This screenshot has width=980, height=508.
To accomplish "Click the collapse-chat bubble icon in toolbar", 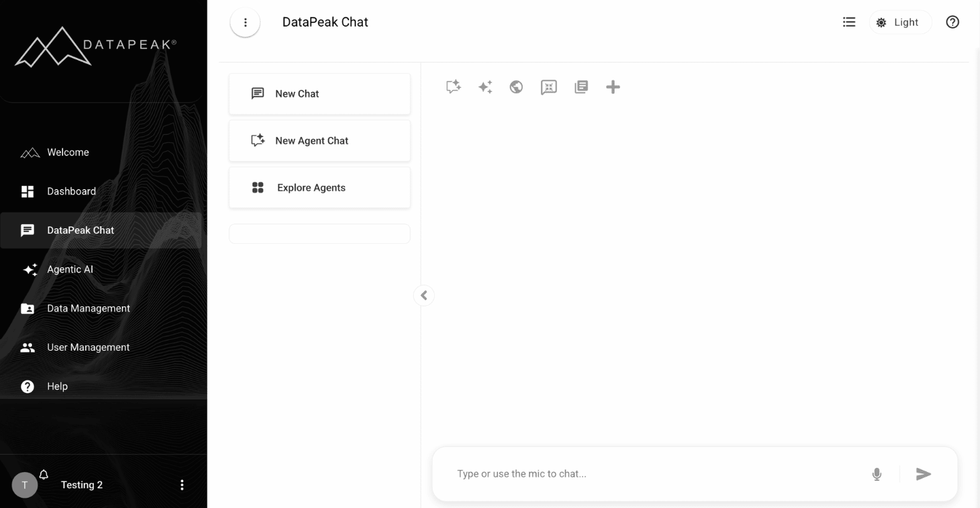I will click(549, 87).
